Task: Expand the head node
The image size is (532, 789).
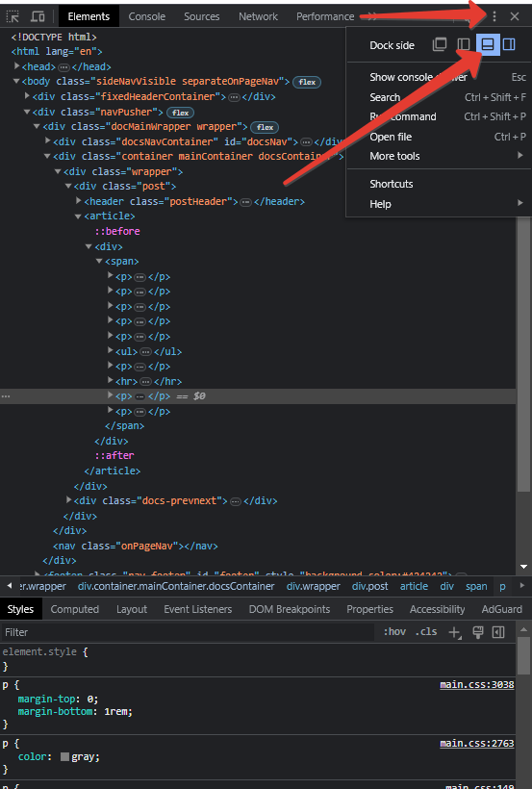Action: 16,66
